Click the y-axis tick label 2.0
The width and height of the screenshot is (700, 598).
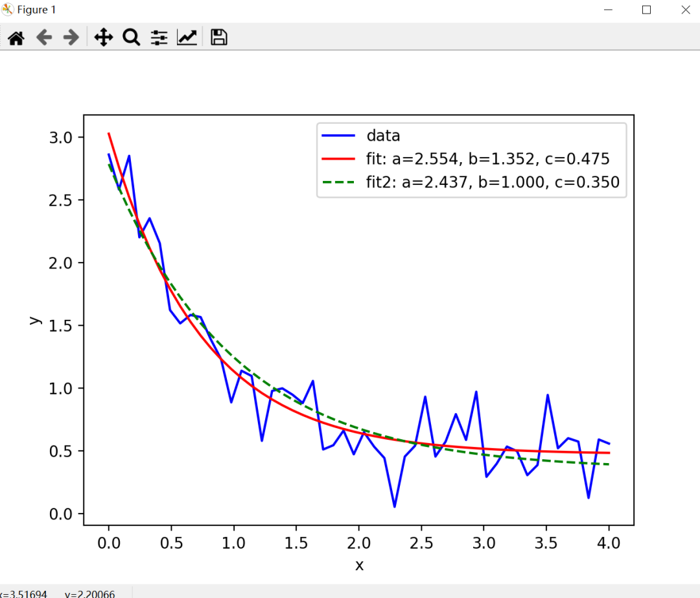[x=61, y=263]
